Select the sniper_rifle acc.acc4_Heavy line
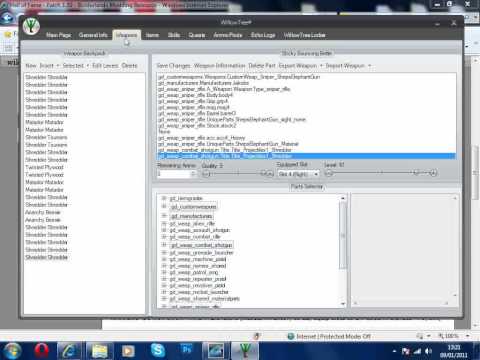Viewport: 480px width, 360px height. (306, 138)
